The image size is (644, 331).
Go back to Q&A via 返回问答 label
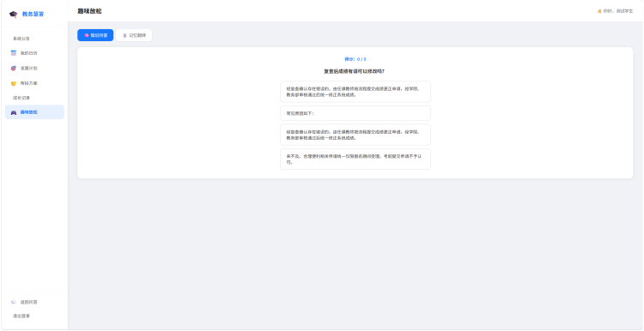28,303
